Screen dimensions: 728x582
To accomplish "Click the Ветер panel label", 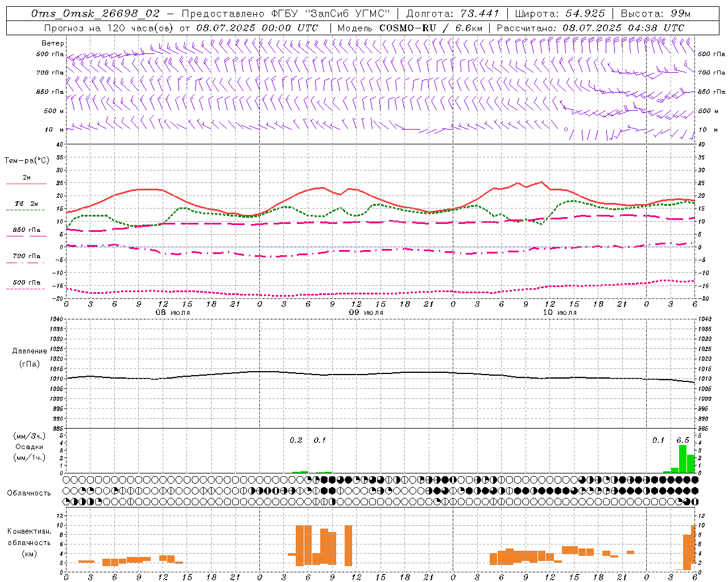I will [53, 43].
